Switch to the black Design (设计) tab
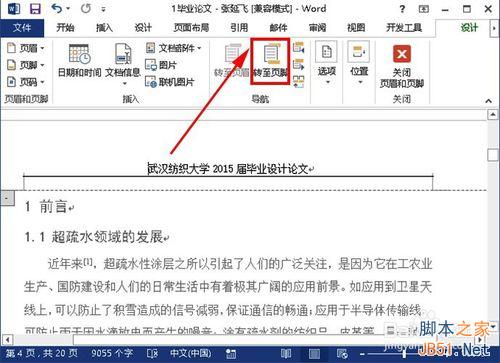Screen dimensions: 500x363 (143, 28)
